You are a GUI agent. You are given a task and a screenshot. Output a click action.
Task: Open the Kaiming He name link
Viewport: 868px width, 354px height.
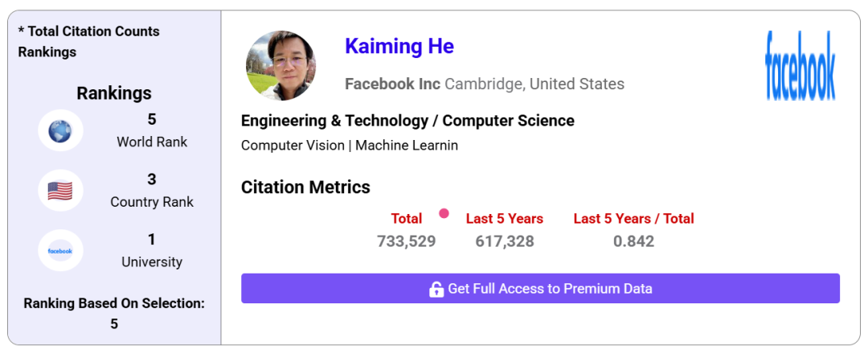point(399,46)
